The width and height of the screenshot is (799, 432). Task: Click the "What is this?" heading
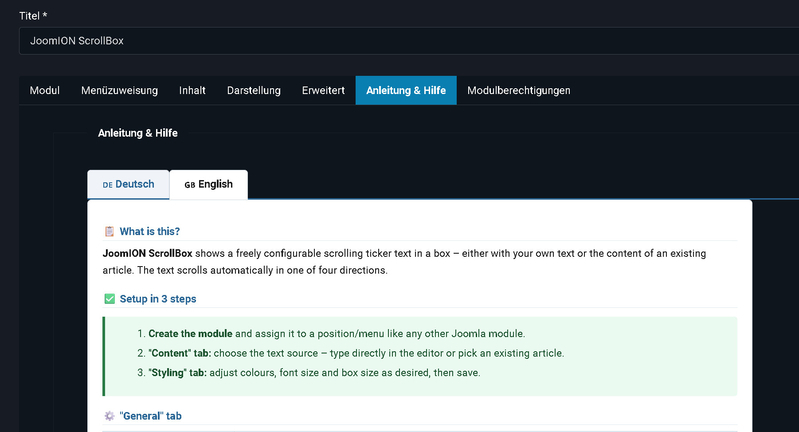pos(149,232)
